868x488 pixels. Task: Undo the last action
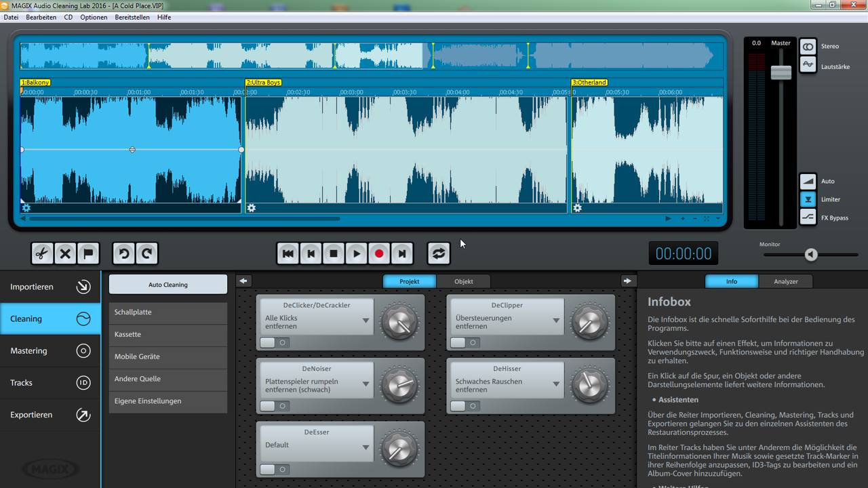click(123, 253)
